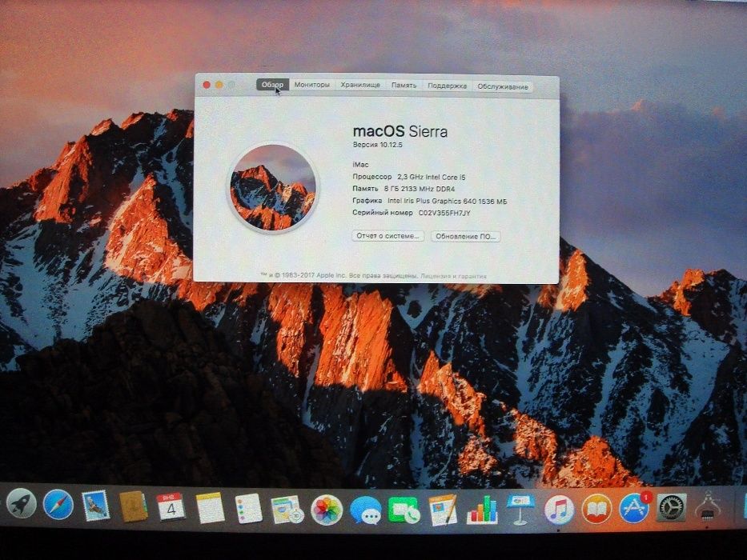Select the Обзор tab
Viewport: 747px width, 560px height.
coord(272,85)
